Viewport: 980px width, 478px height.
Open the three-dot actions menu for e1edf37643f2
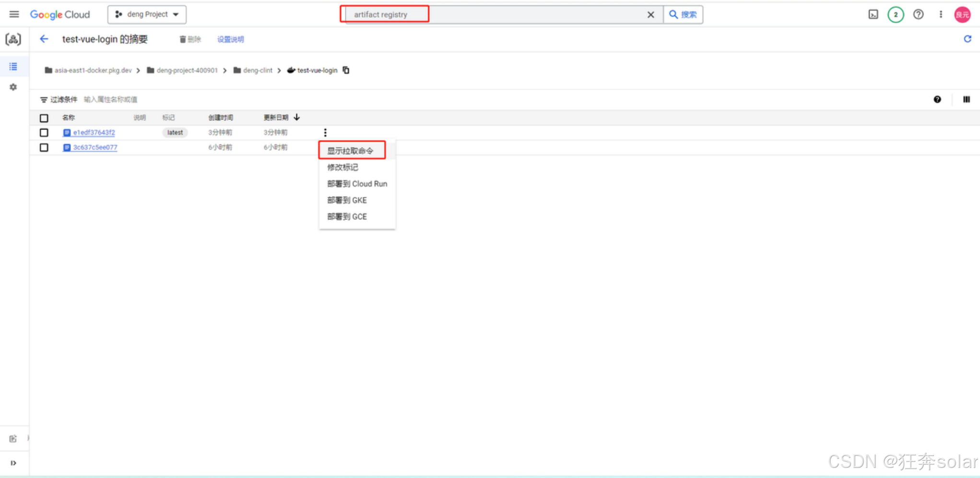point(325,132)
